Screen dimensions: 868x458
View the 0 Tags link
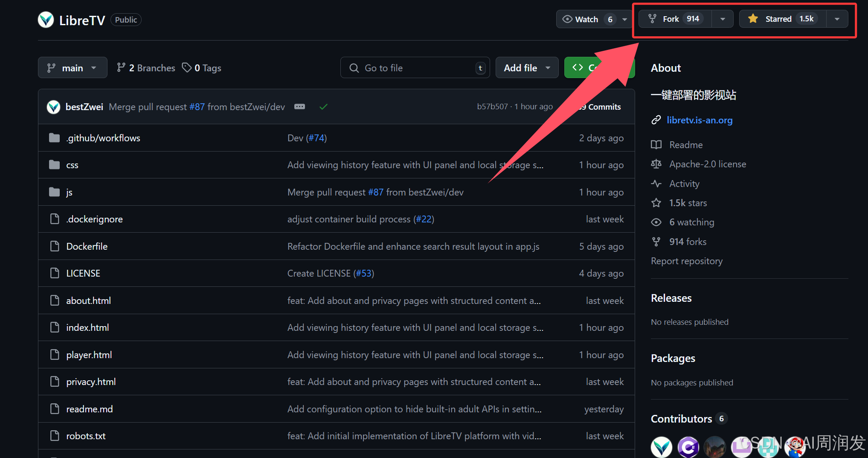[x=201, y=68]
